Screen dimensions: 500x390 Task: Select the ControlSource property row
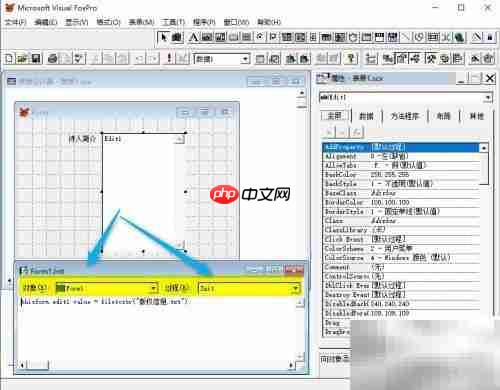coord(402,276)
